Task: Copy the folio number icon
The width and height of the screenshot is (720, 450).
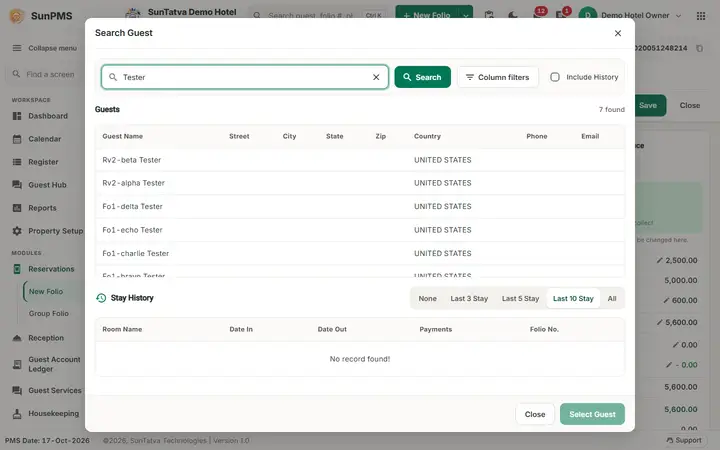Action: tap(699, 48)
